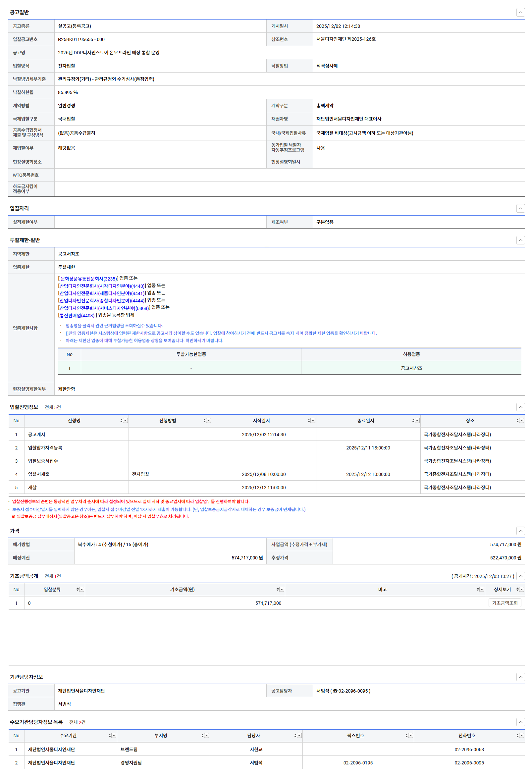Collapse the 투찰제한-일반 section
This screenshot has width=532, height=780.
[520, 240]
